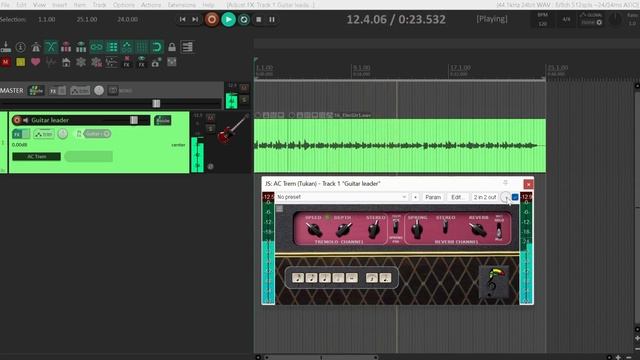Click the project info circle icon
The width and height of the screenshot is (640, 360).
(20, 47)
